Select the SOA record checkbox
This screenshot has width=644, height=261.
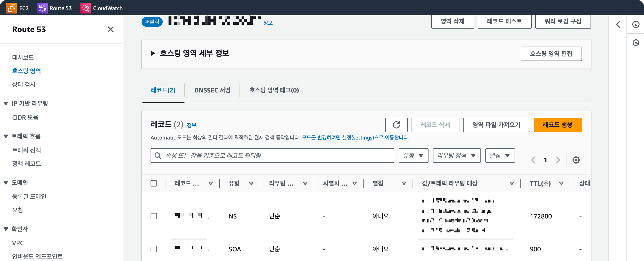pyautogui.click(x=153, y=249)
